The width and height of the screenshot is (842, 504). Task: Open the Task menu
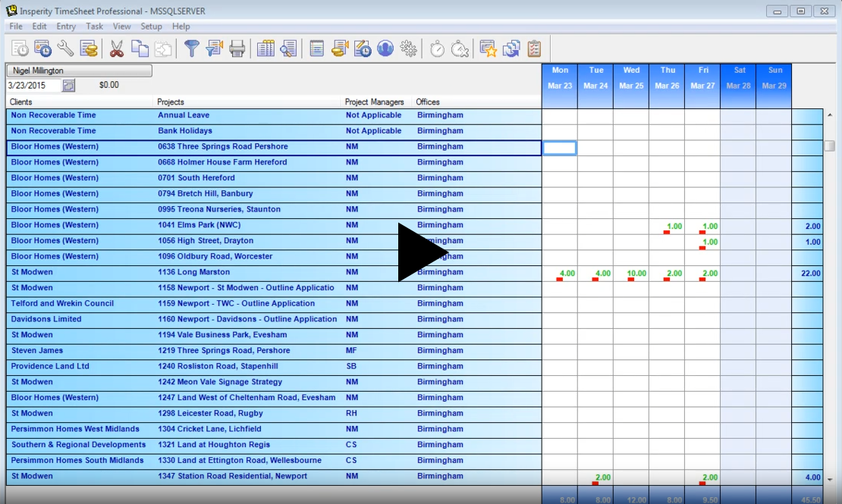click(94, 27)
